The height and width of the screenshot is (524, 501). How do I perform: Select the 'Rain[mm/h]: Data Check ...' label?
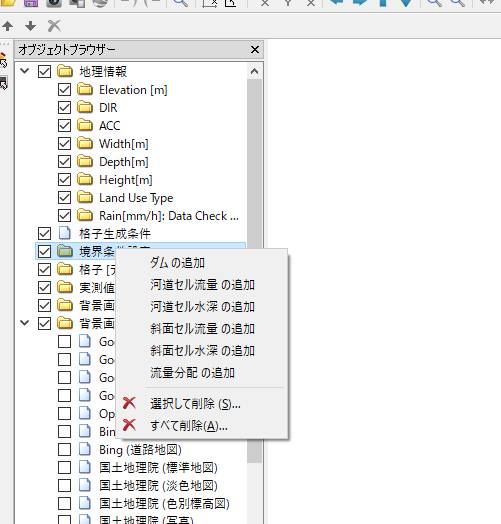coord(169,216)
